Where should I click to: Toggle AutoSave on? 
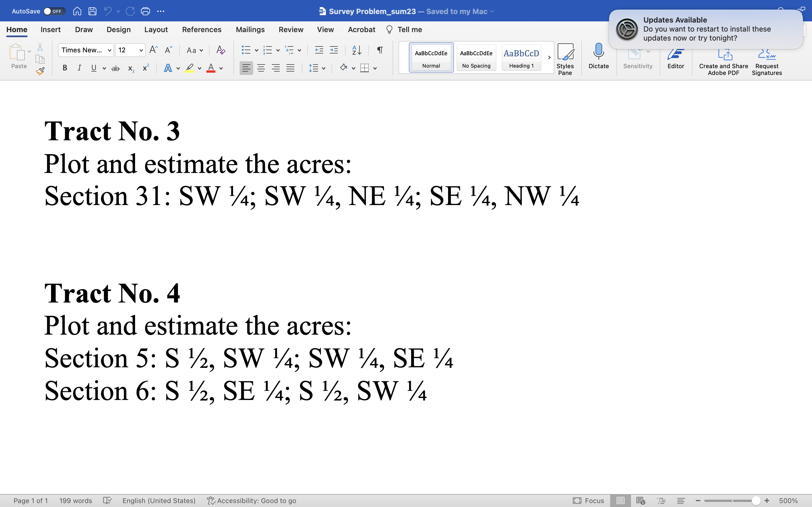(x=54, y=11)
